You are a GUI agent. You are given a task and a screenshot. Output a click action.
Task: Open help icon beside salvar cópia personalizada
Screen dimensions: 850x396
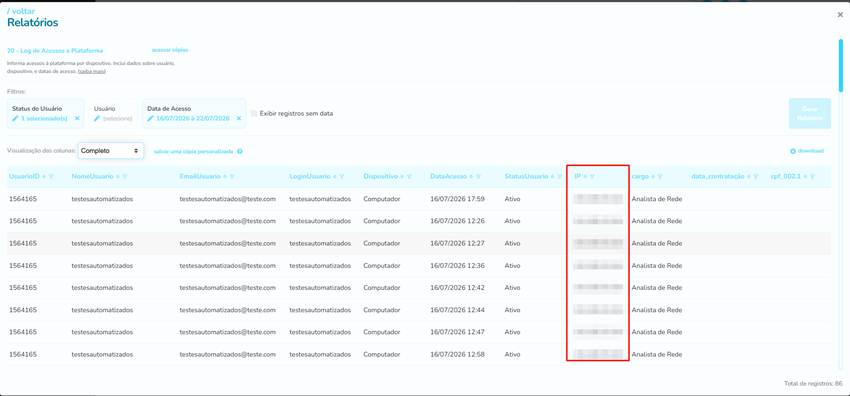(240, 152)
